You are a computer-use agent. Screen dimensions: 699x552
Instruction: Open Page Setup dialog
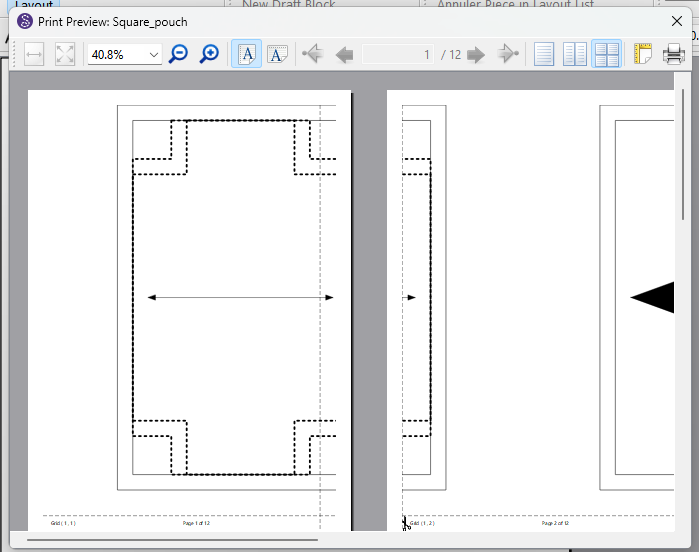[x=642, y=54]
